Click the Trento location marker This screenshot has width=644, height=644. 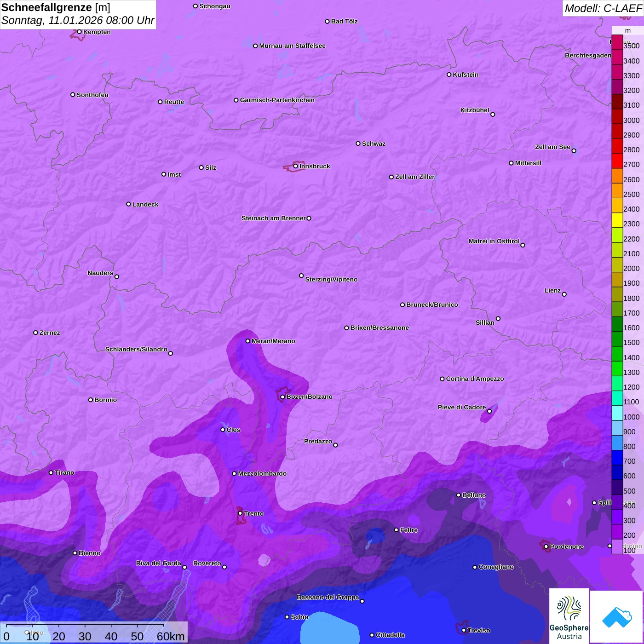tap(240, 513)
